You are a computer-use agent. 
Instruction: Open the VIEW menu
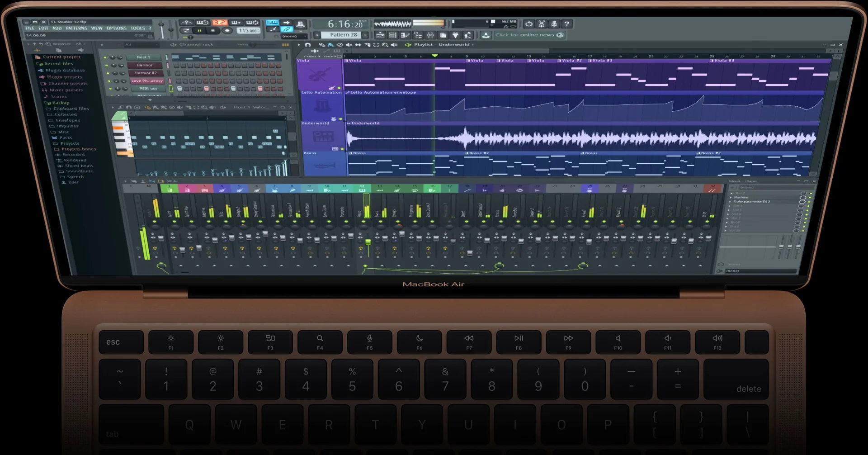pyautogui.click(x=97, y=28)
